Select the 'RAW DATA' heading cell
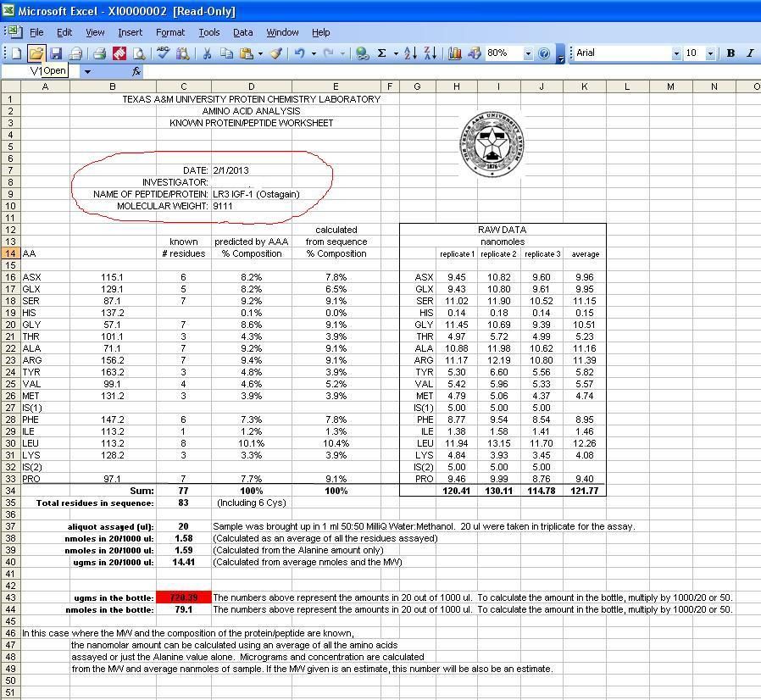The height and width of the screenshot is (700, 761). click(x=503, y=230)
